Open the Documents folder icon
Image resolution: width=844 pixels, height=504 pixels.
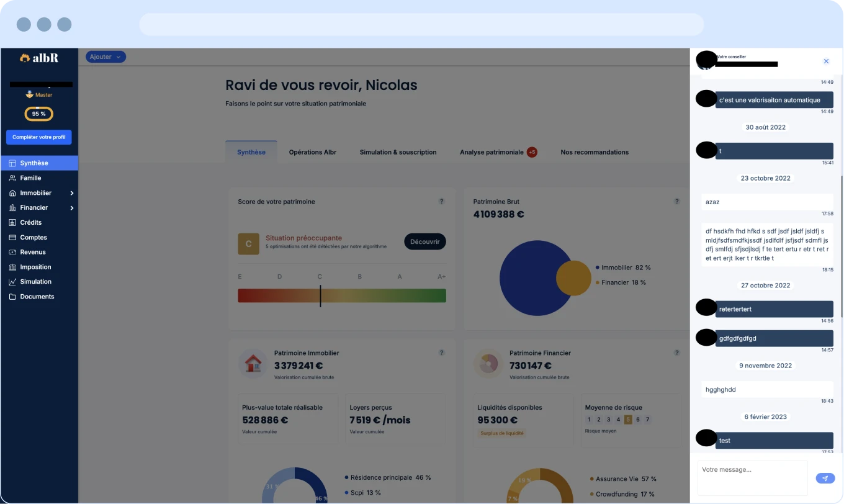12,297
